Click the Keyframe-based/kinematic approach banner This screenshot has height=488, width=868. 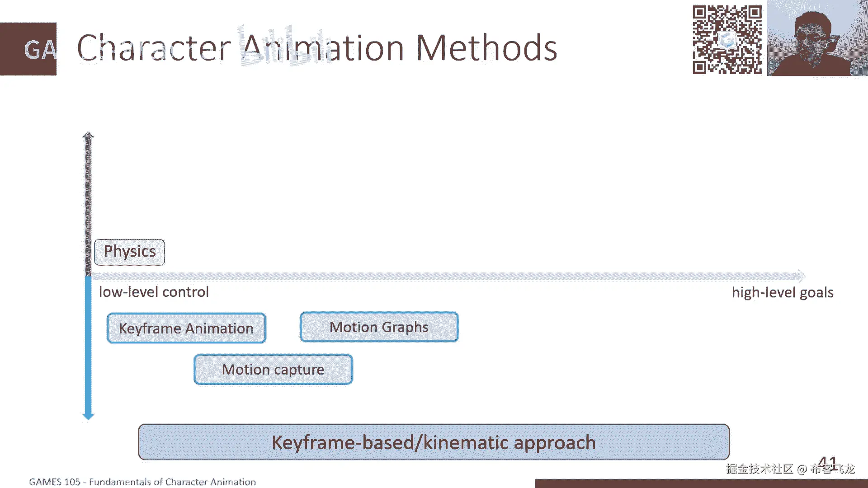[x=434, y=442]
